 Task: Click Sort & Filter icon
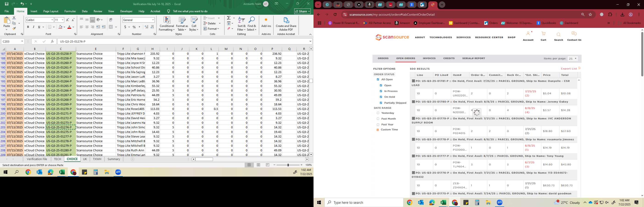tap(241, 24)
